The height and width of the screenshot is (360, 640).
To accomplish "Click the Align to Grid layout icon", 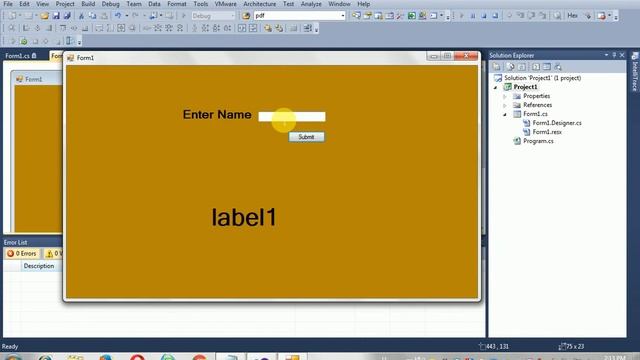I will click(11, 28).
